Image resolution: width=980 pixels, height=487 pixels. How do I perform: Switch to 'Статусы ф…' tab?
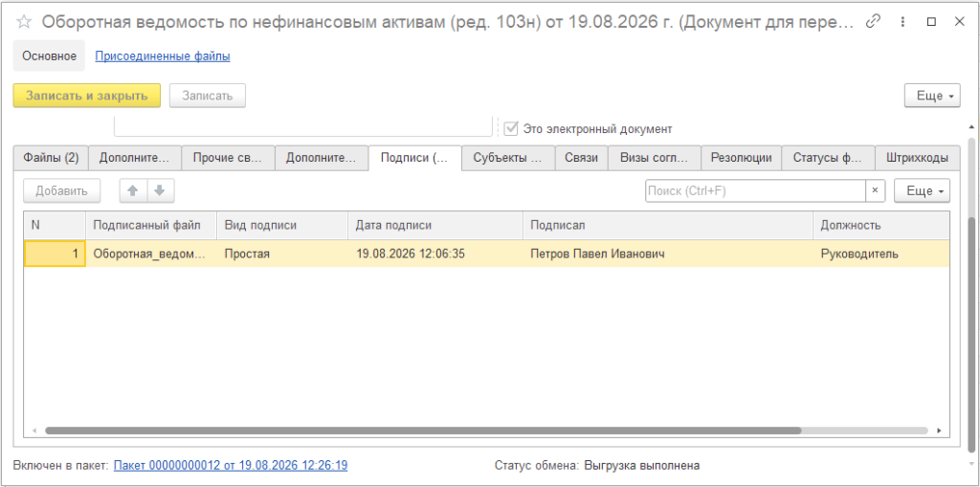(x=829, y=158)
